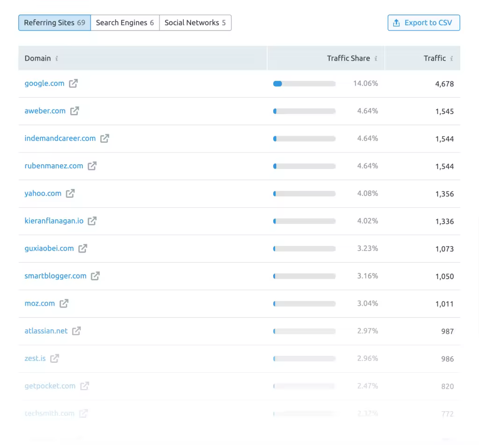Select the 820 traffic value
Viewport: 479px width, 448px height.
click(447, 386)
